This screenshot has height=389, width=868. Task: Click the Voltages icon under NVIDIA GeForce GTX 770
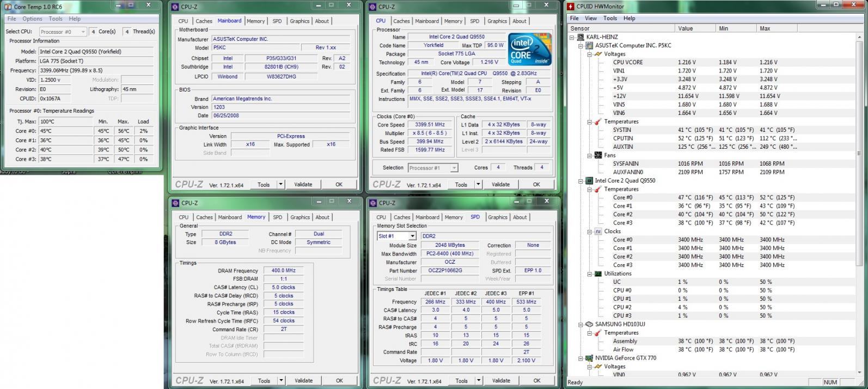(598, 366)
